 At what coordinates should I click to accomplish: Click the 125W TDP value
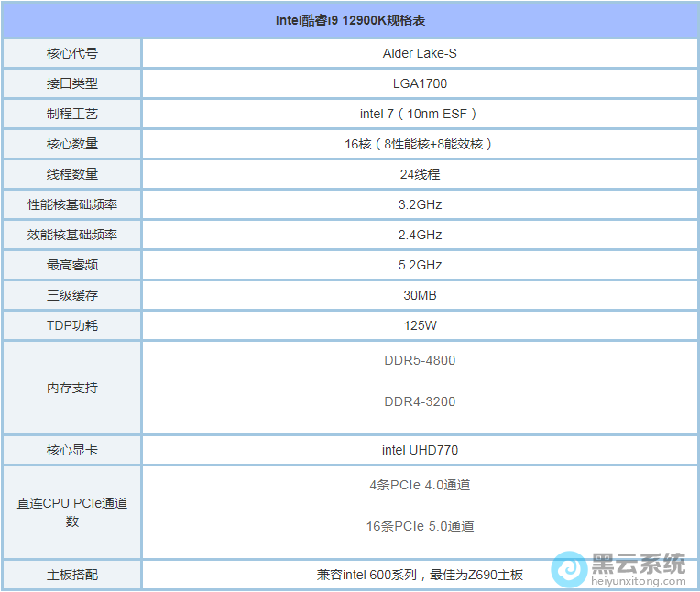coord(420,325)
